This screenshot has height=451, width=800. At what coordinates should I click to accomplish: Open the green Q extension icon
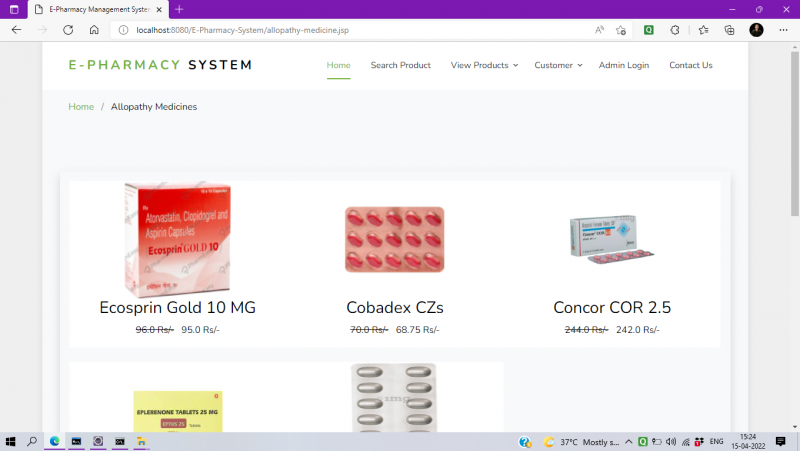pyautogui.click(x=648, y=30)
